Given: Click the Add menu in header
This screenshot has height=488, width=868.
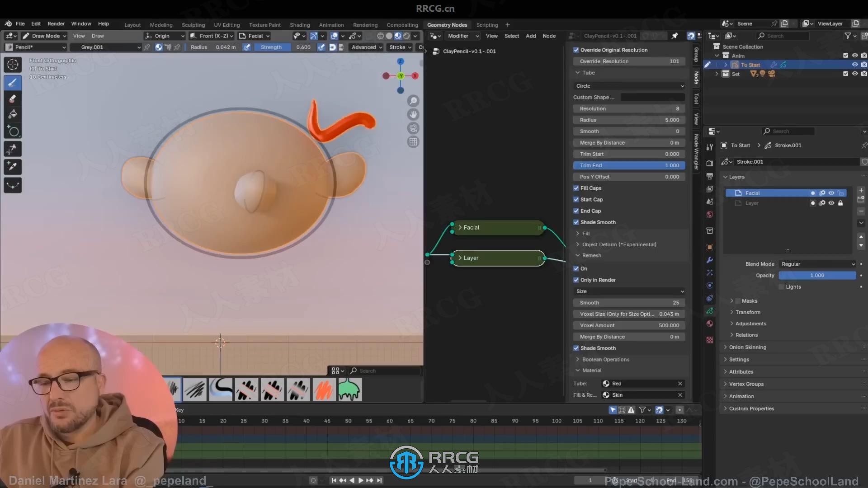Looking at the screenshot, I should click(x=530, y=36).
